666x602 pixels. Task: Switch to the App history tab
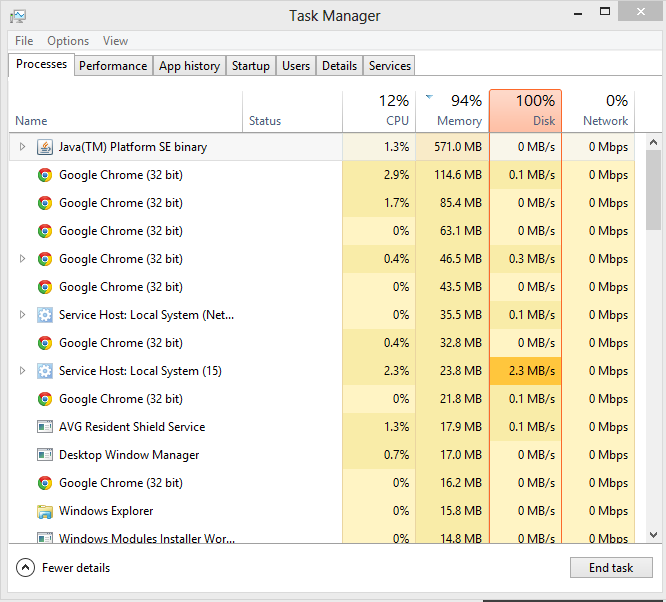tap(189, 66)
